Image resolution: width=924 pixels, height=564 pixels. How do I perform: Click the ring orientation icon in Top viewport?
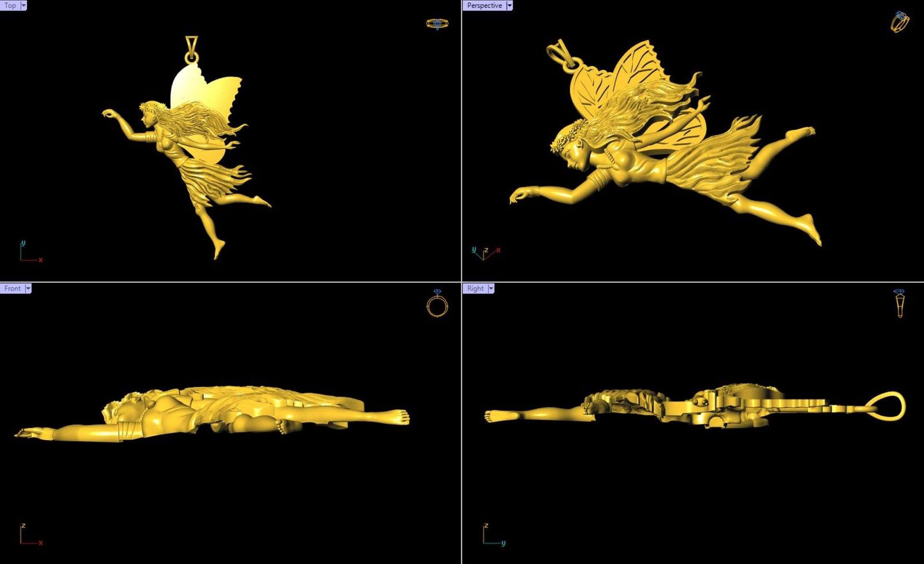(437, 24)
